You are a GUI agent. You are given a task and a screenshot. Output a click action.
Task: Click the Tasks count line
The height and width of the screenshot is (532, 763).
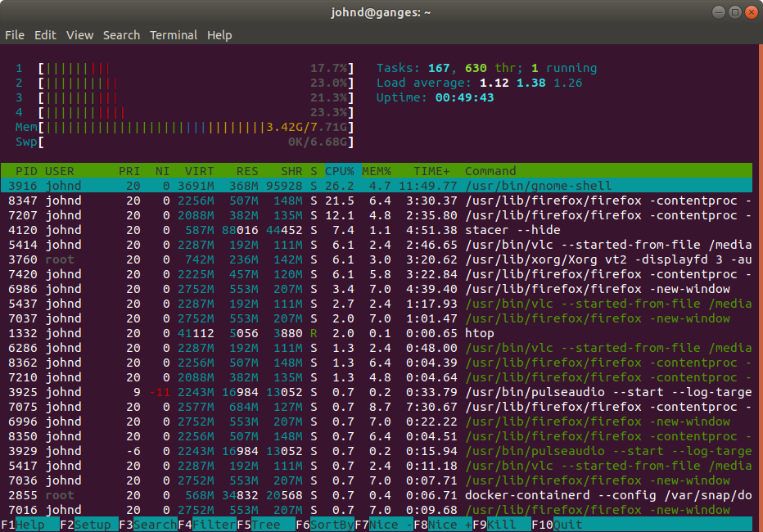486,68
